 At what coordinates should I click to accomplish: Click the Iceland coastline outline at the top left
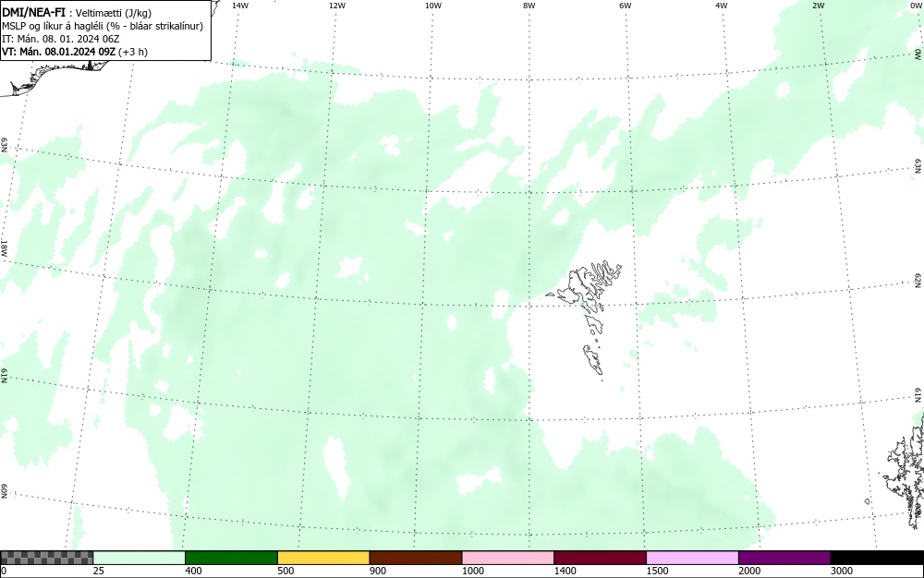point(56,77)
